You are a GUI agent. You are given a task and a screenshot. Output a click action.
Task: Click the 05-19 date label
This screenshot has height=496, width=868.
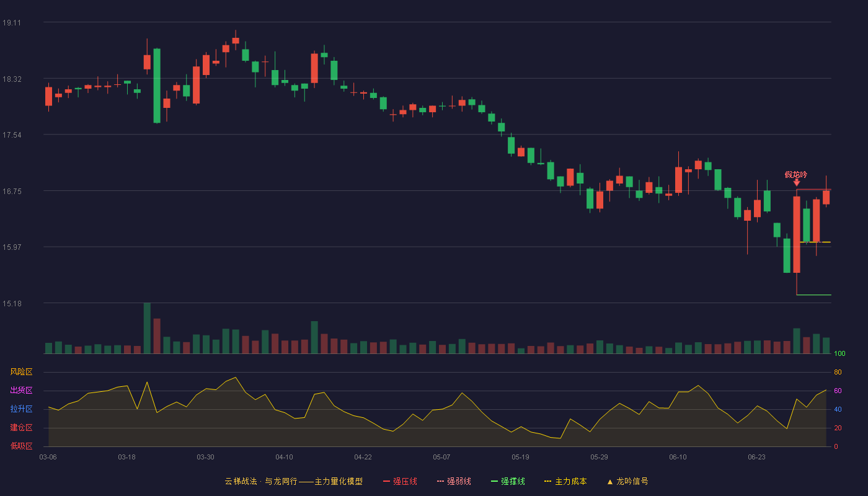[520, 457]
